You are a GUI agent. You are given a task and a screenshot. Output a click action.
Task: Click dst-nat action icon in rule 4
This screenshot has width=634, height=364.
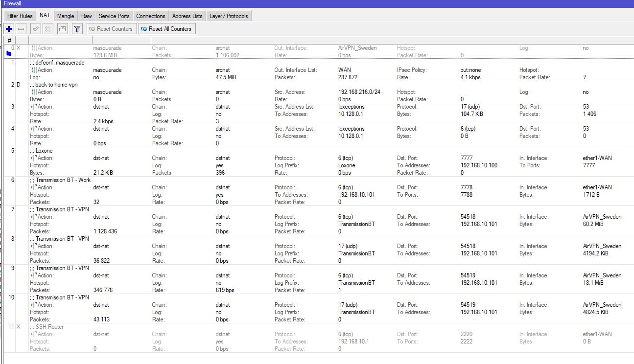[x=33, y=129]
